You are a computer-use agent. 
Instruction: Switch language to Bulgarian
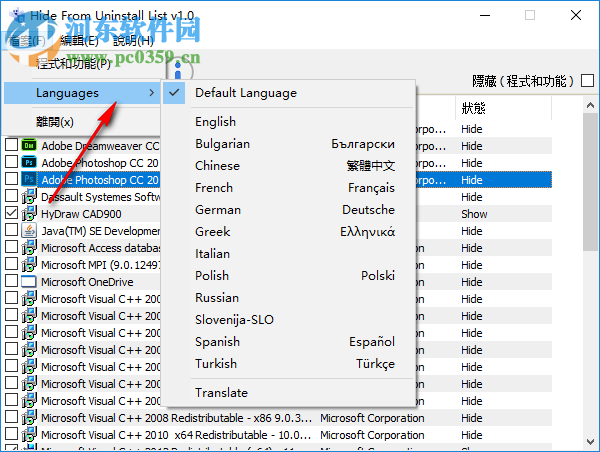(289, 144)
